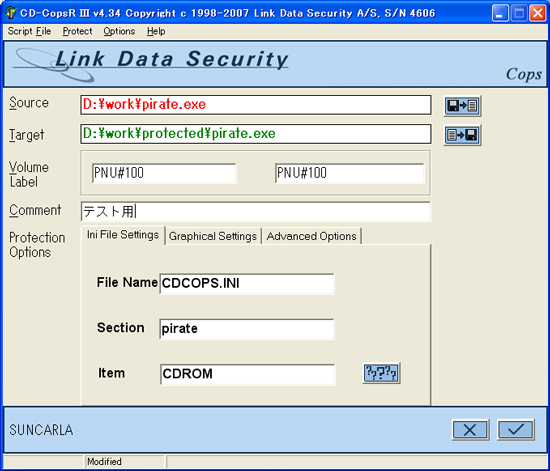The image size is (550, 471).
Task: Click the File Name CDCOPS.INI field
Action: [247, 283]
